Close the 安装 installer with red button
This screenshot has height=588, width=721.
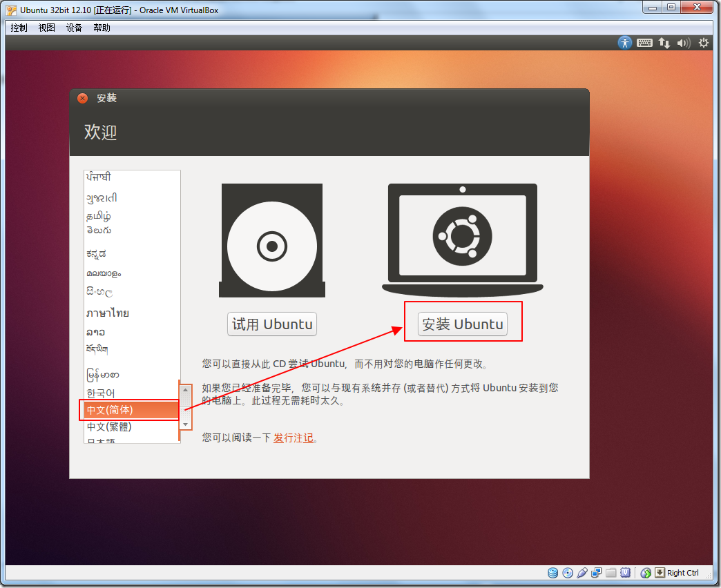(83, 98)
